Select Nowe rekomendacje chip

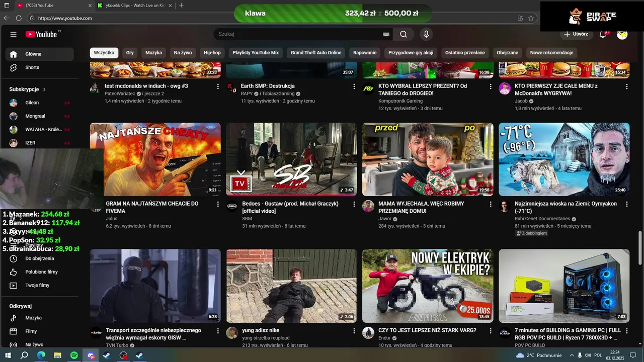click(551, 53)
